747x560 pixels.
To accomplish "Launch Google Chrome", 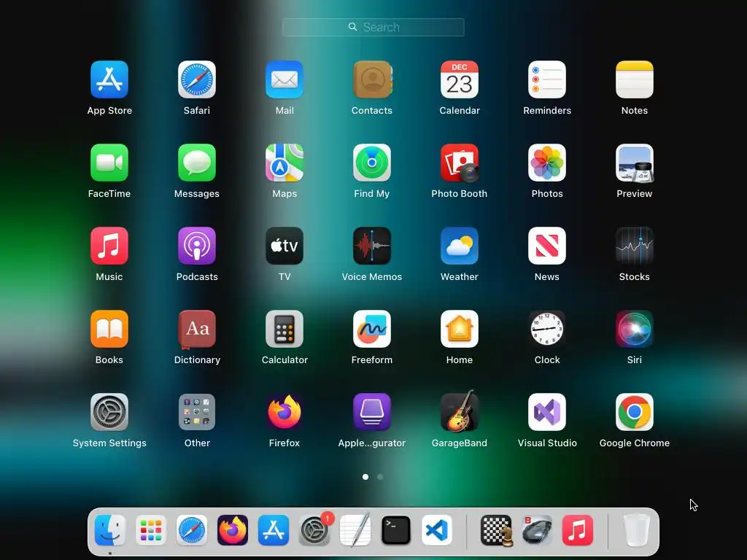I will (x=635, y=412).
